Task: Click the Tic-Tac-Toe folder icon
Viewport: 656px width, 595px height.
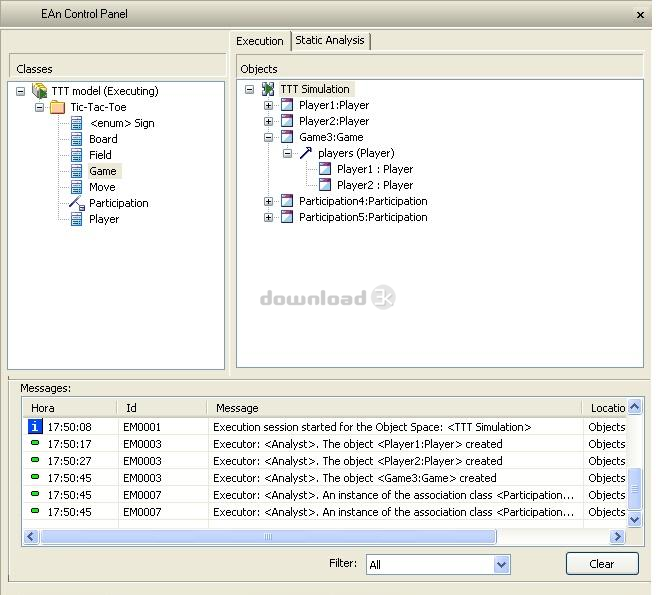Action: point(58,107)
